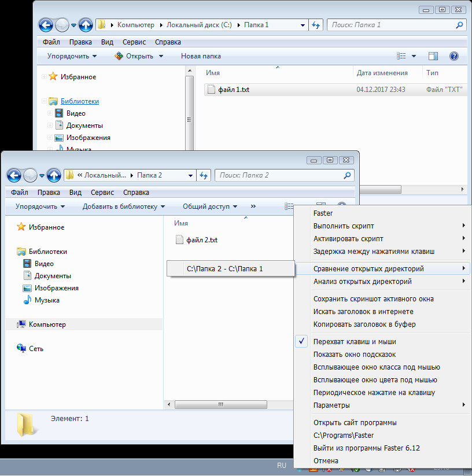
Task: Click Локальный диск (C:) breadcrumb in Папка 1
Action: click(x=199, y=25)
